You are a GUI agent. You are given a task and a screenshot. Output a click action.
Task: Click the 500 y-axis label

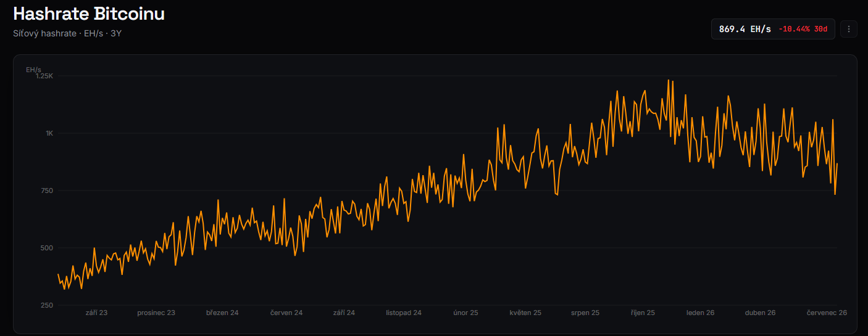[x=48, y=248]
